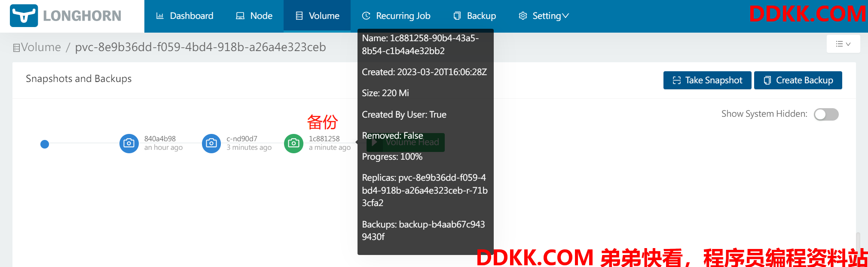Viewport: 868px width, 267px height.
Task: Click the Longhorn bull logo icon
Action: (24, 15)
